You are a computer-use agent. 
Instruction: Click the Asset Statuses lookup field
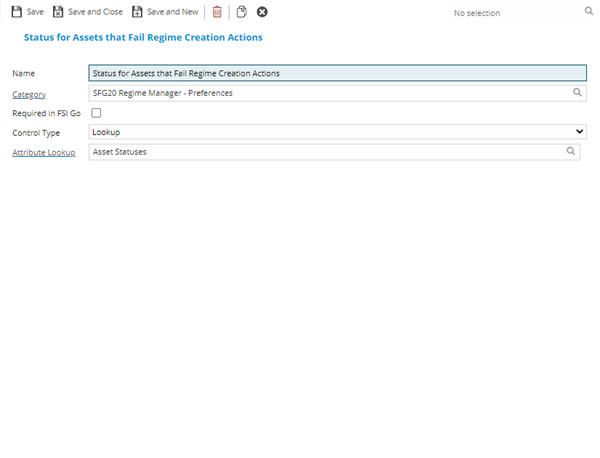pyautogui.click(x=325, y=152)
